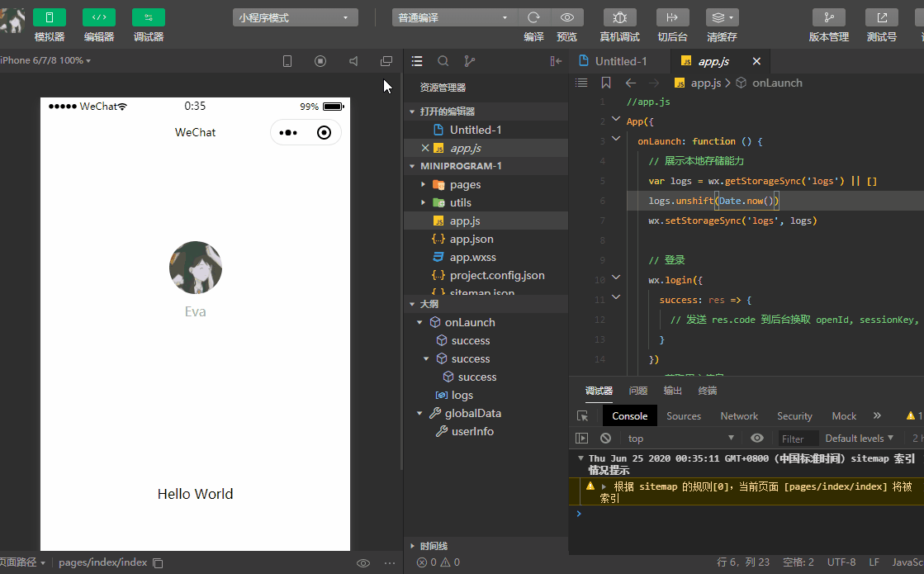Collapse the onLaunch outline node
Viewport: 924px width, 574px height.
coord(419,322)
